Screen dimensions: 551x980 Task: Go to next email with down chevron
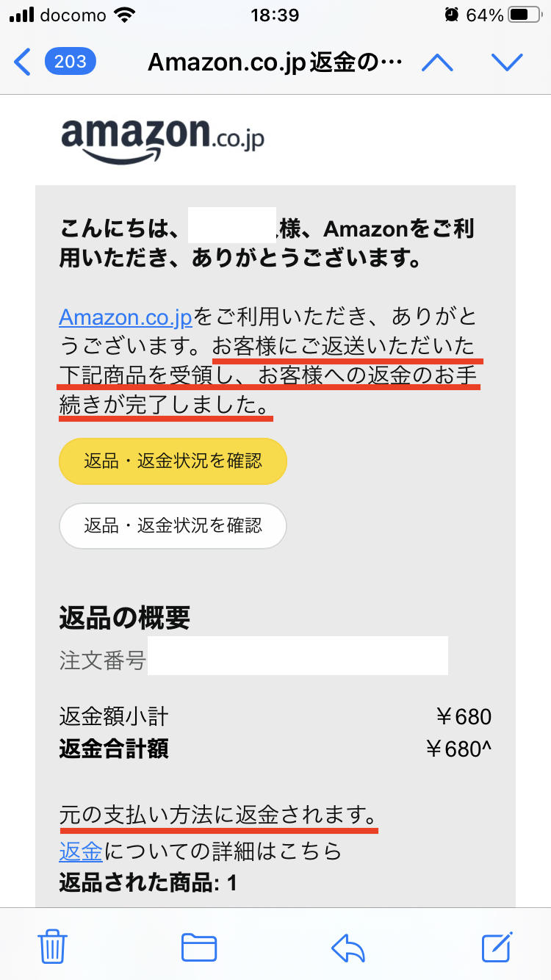507,62
